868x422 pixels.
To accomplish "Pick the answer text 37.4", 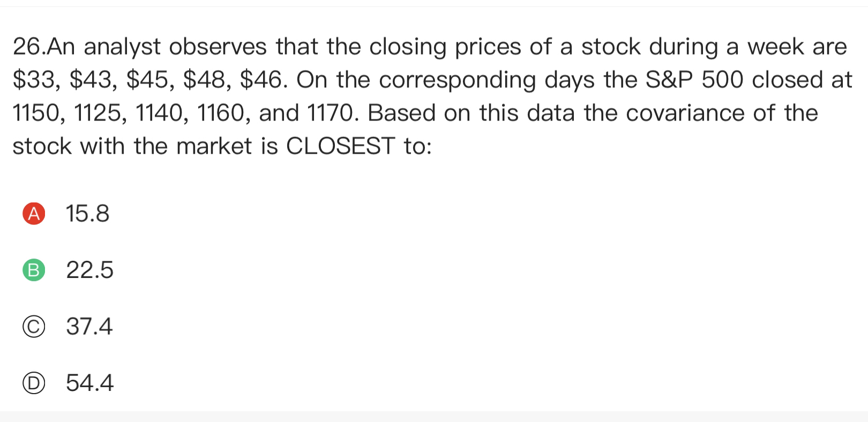I will click(89, 327).
